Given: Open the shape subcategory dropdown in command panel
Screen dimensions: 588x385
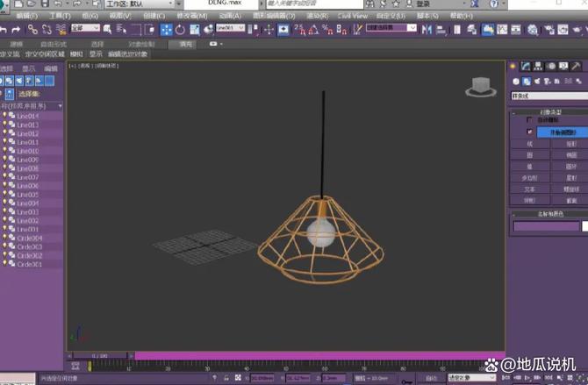Looking at the screenshot, I should tap(549, 96).
